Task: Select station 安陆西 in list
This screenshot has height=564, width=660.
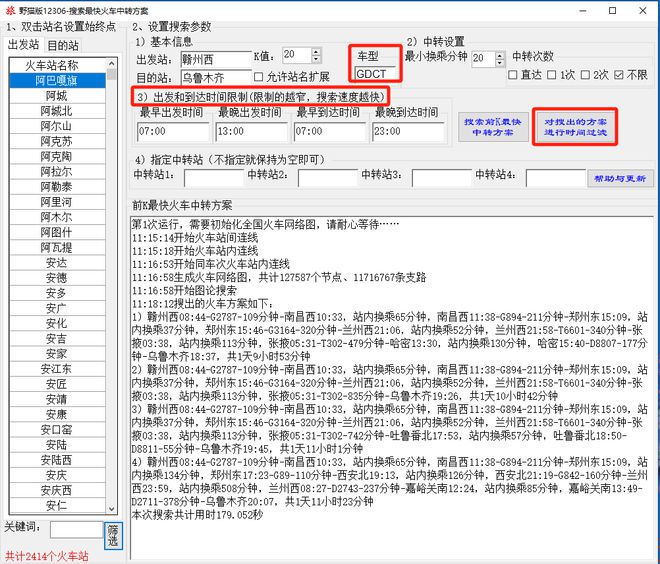Action: coord(57,460)
